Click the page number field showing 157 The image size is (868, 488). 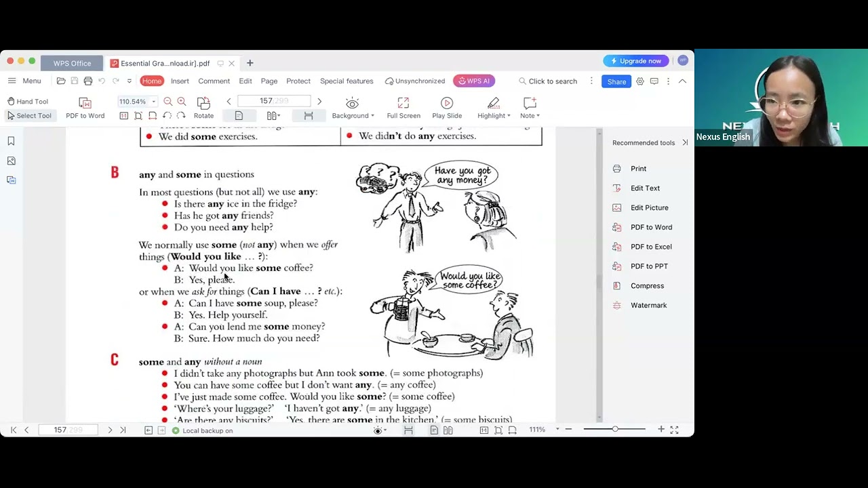[x=274, y=102]
